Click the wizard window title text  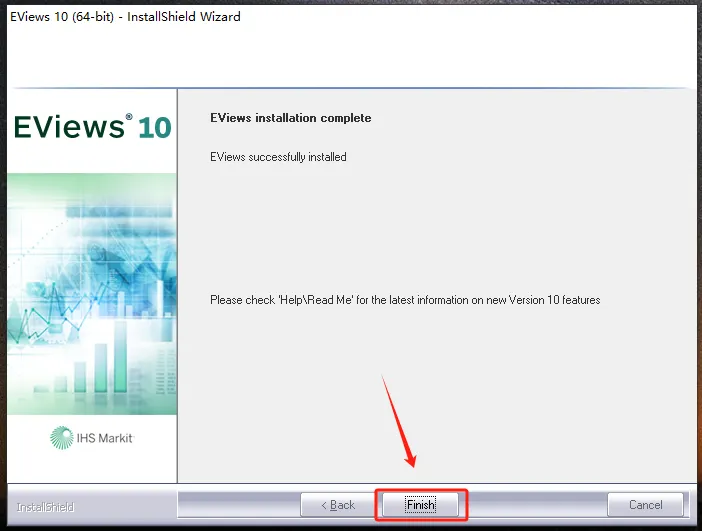point(125,17)
